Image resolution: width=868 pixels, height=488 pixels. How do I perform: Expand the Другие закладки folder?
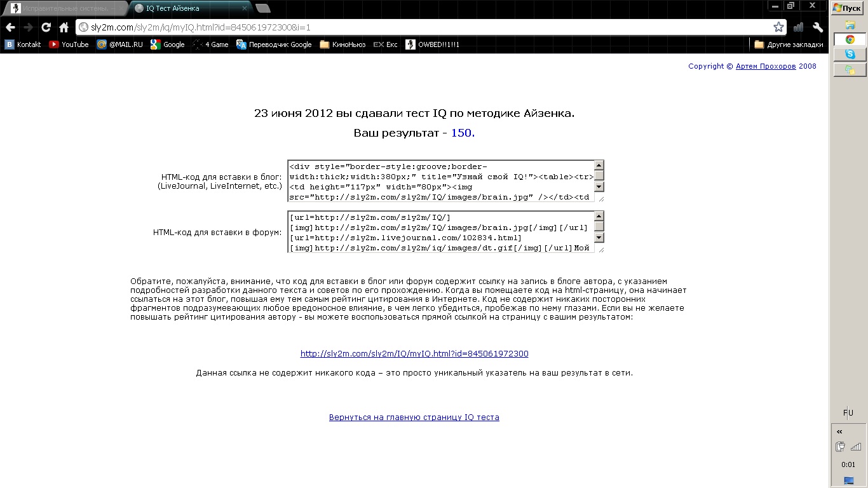click(789, 44)
